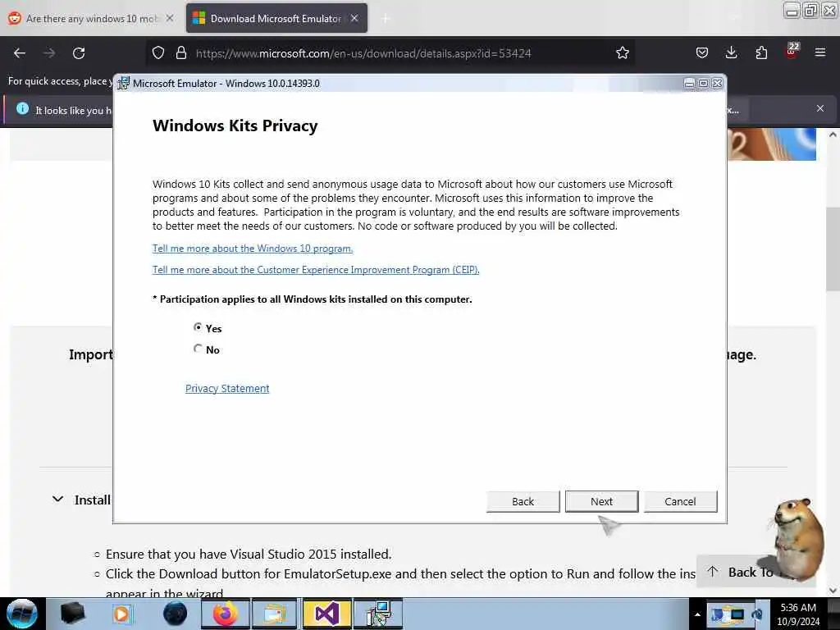The height and width of the screenshot is (630, 840).
Task: Click the Firefox address bar URL
Action: [363, 53]
